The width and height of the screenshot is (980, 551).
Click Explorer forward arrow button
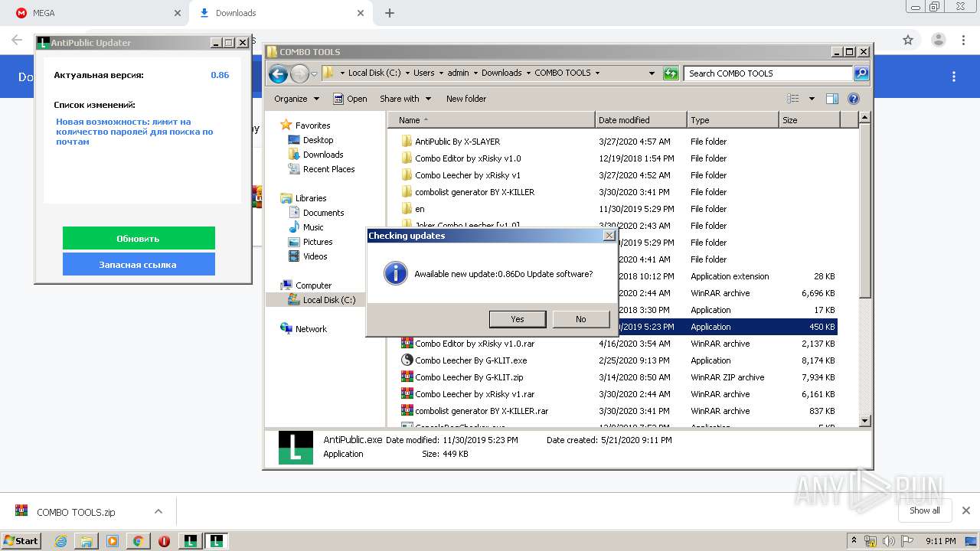299,73
